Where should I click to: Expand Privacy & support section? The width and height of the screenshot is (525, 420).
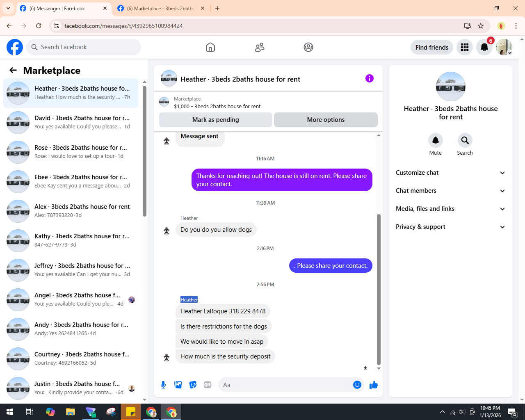(451, 227)
